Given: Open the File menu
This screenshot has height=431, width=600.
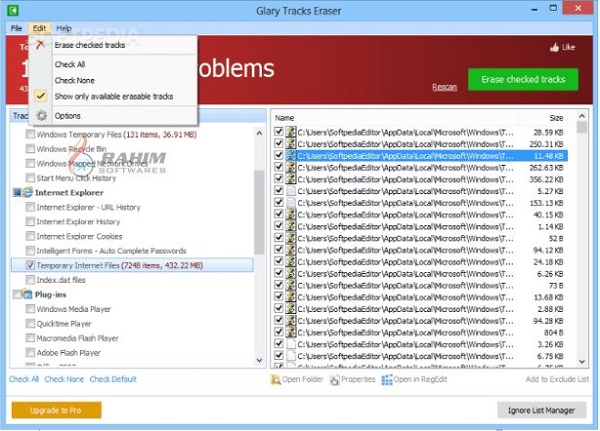Looking at the screenshot, I should tap(16, 28).
